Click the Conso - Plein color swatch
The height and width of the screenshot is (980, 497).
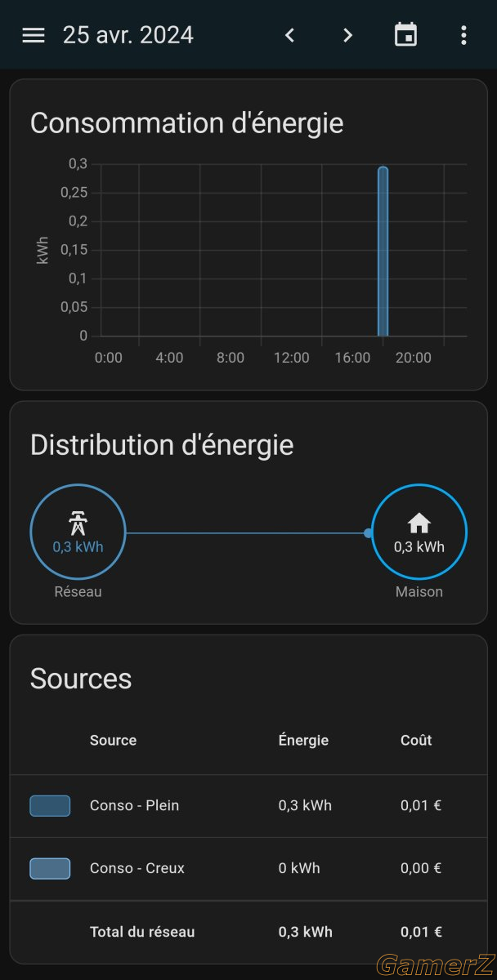click(50, 806)
